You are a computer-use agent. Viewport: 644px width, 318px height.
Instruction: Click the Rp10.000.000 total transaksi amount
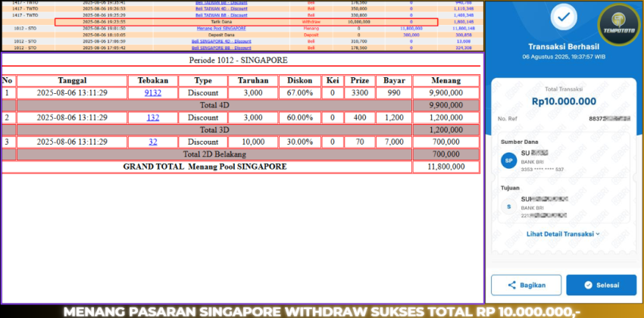564,101
